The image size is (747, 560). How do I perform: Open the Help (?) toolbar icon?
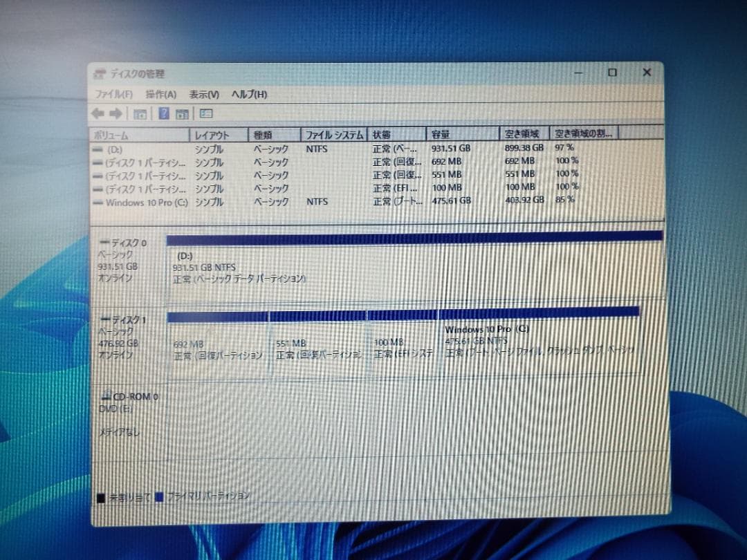[x=163, y=113]
